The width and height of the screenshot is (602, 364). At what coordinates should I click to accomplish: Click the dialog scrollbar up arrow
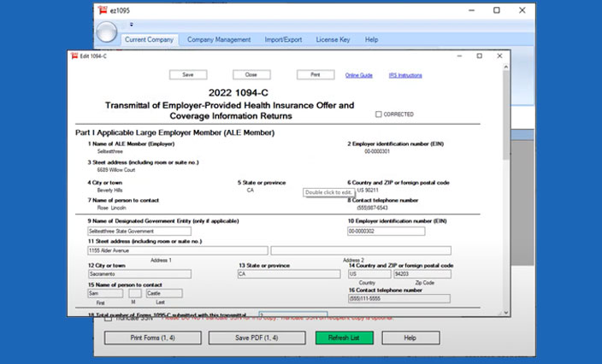click(x=506, y=68)
